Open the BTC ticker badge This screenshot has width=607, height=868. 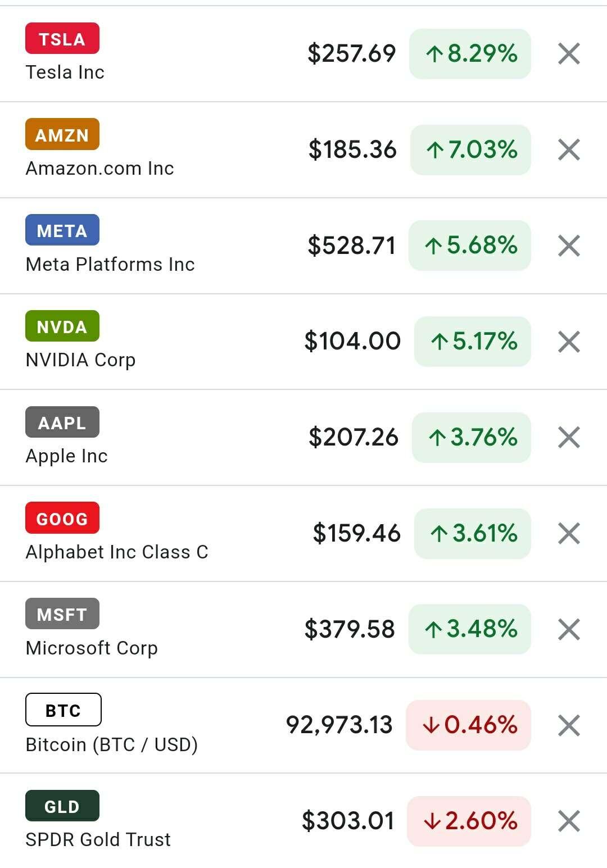64,710
